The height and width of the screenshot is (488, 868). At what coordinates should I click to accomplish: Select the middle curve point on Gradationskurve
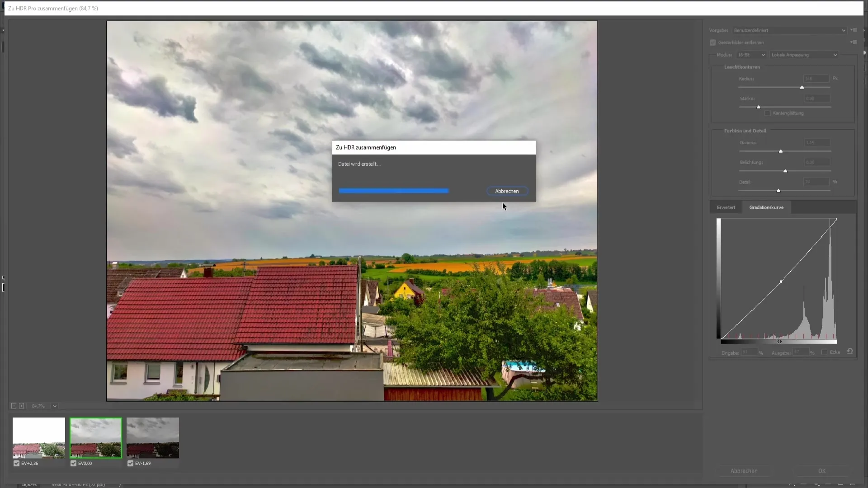coord(781,282)
